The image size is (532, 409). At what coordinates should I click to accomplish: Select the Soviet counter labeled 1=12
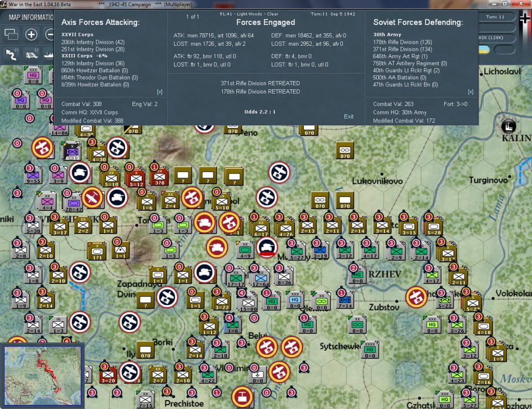click(x=210, y=326)
